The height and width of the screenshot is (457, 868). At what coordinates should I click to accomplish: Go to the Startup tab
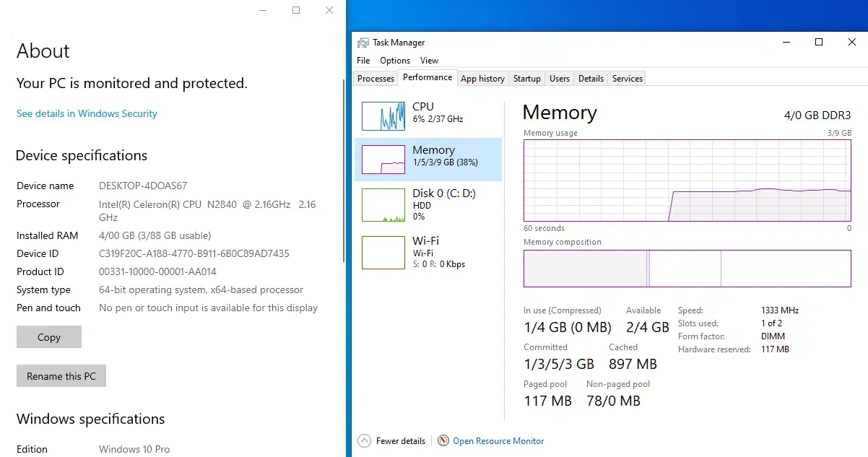coord(526,79)
